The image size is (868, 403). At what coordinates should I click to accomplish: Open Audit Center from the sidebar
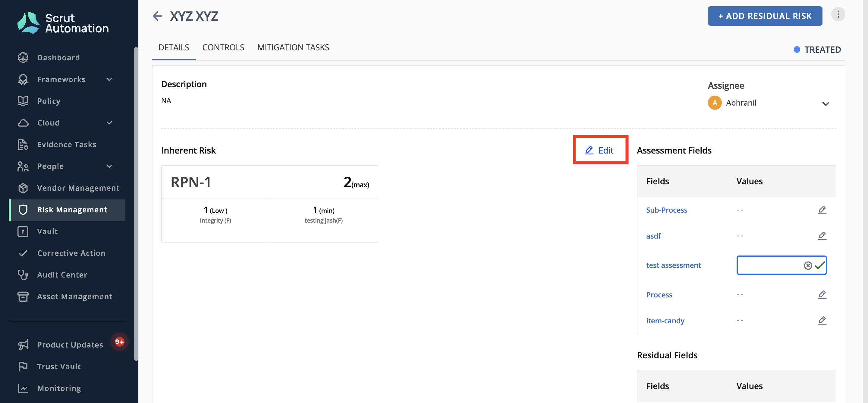pos(68,275)
